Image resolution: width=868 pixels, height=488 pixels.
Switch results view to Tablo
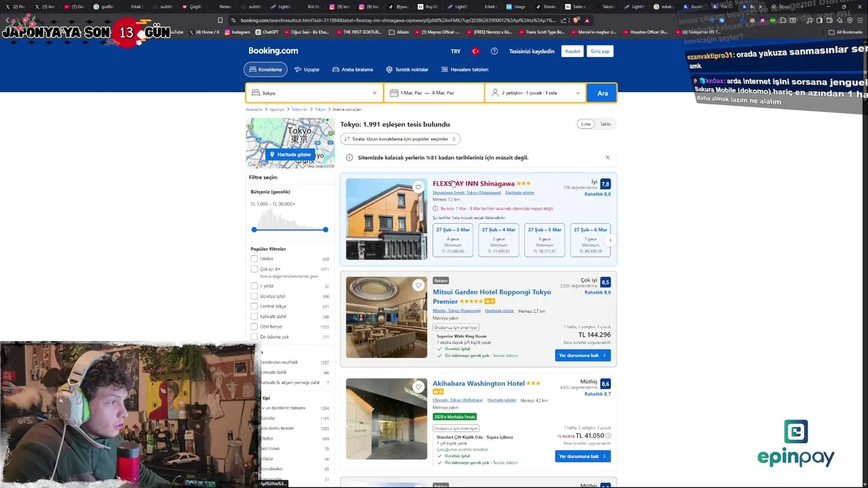[606, 124]
